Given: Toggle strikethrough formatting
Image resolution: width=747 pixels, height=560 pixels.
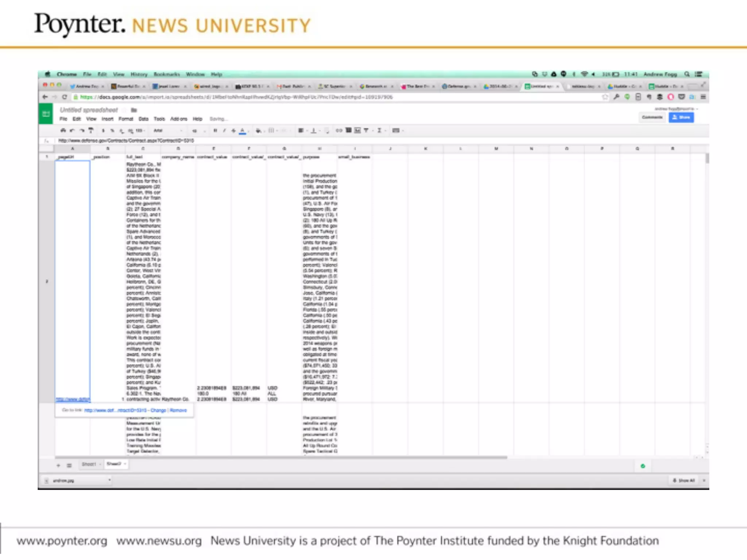Looking at the screenshot, I should [233, 131].
